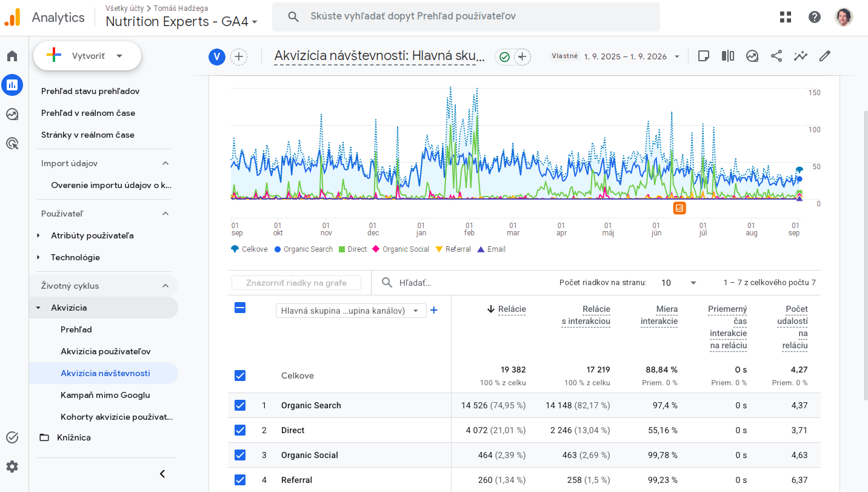Click the Miera interakcie column header
Viewport: 868px width, 492px height.
(x=659, y=315)
